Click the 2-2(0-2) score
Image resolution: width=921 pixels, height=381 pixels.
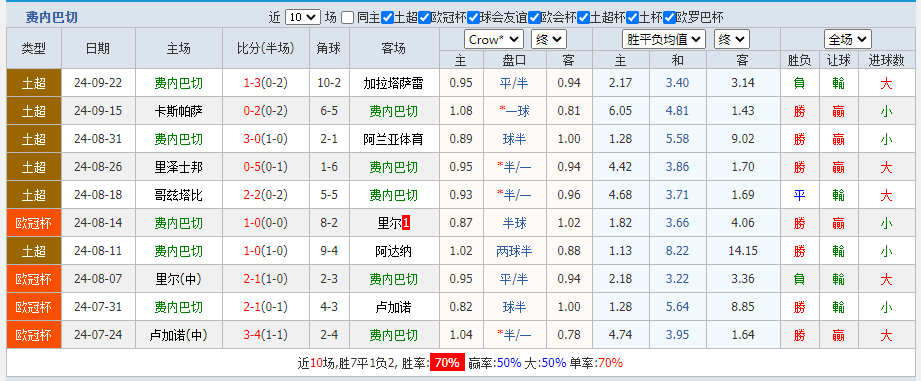[x=265, y=195]
